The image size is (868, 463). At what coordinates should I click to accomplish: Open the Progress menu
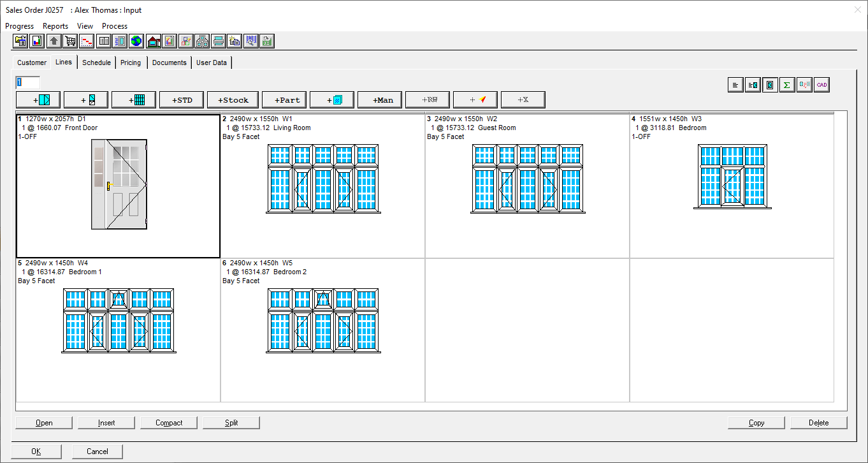[19, 26]
